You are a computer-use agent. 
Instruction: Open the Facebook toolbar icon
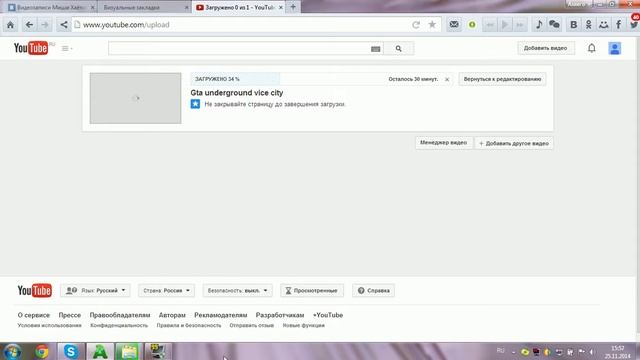coord(619,25)
